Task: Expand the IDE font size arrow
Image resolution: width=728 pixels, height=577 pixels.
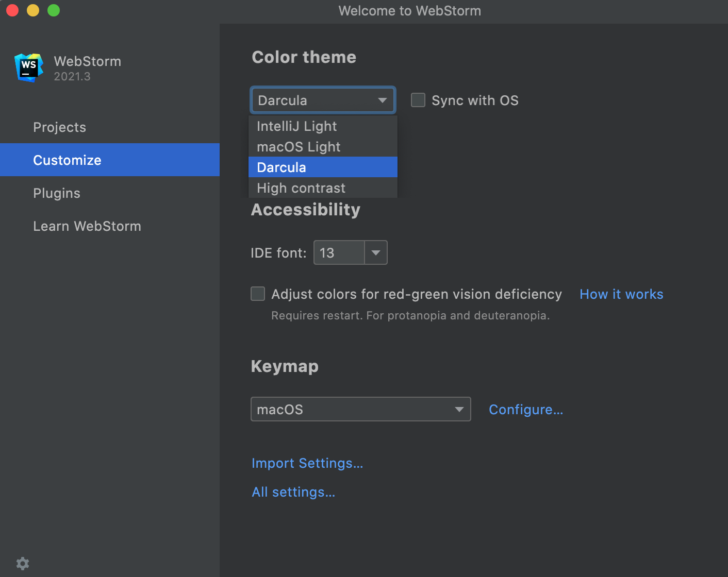Action: (376, 252)
